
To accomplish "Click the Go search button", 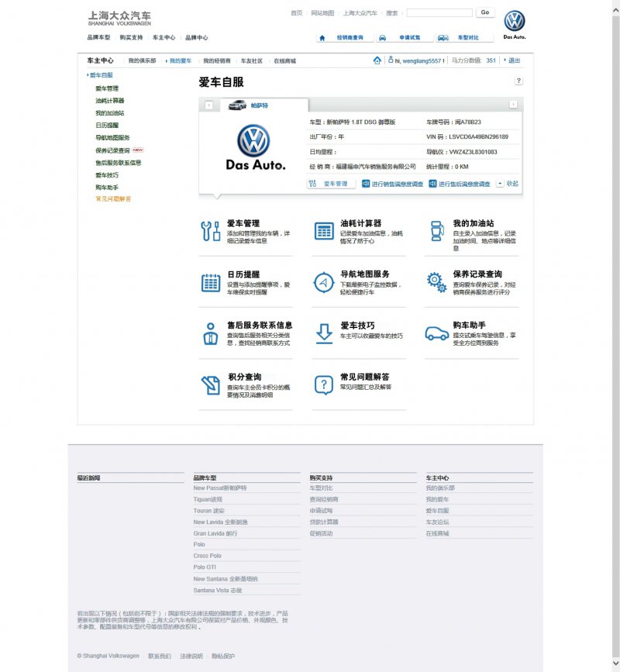I will point(485,12).
